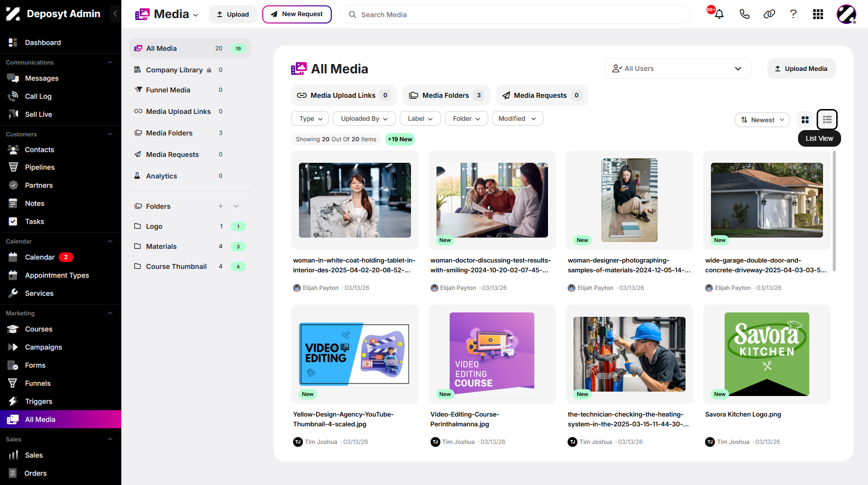Open Notes

(x=61, y=203)
